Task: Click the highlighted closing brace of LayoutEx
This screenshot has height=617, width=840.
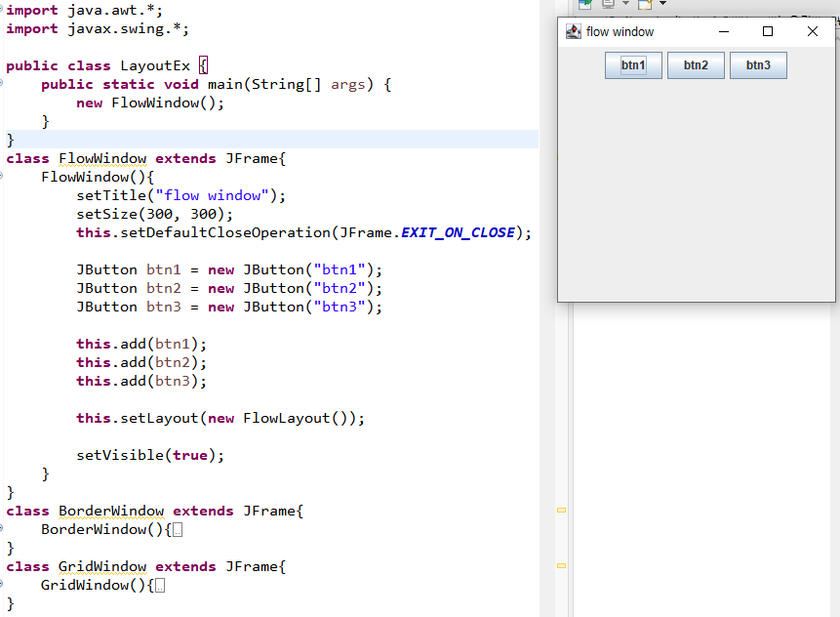Action: tap(10, 140)
